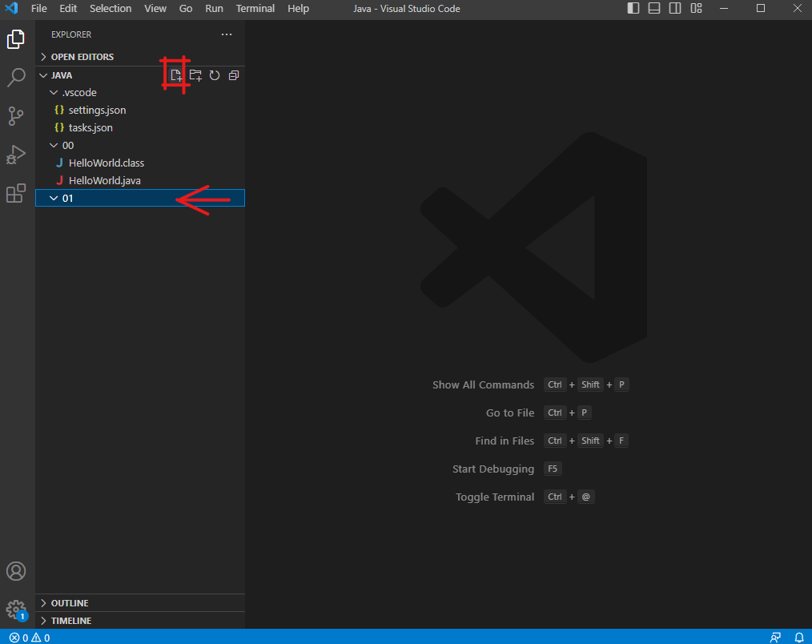The height and width of the screenshot is (644, 812).
Task: Toggle the primary side bar layout button
Action: point(633,9)
